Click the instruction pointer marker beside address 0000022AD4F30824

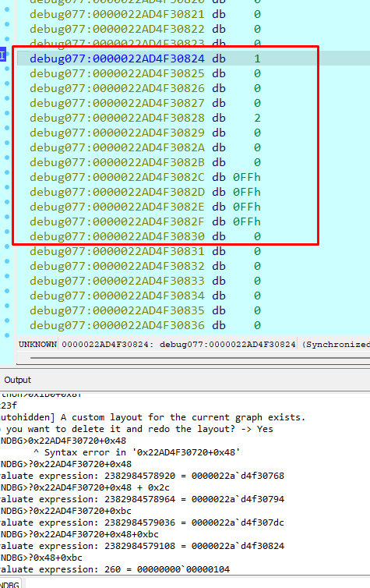pyautogui.click(x=2, y=55)
